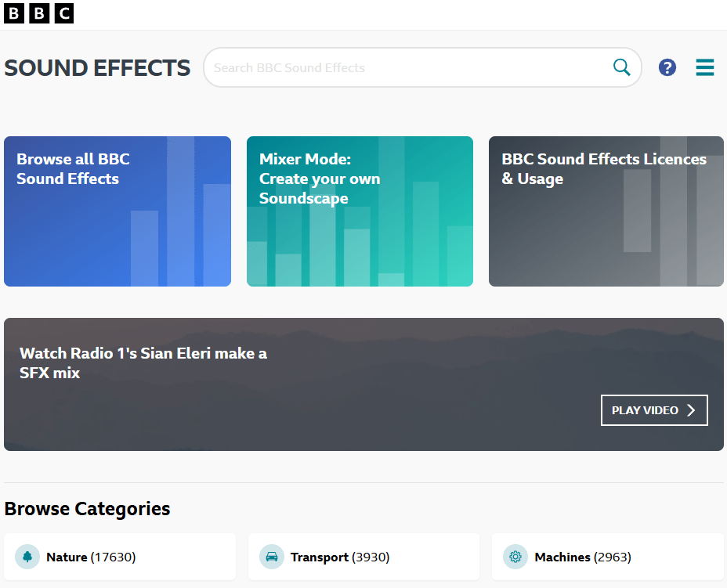Open Browse all BBC Sound Effects card
The width and height of the screenshot is (727, 588).
click(x=118, y=211)
